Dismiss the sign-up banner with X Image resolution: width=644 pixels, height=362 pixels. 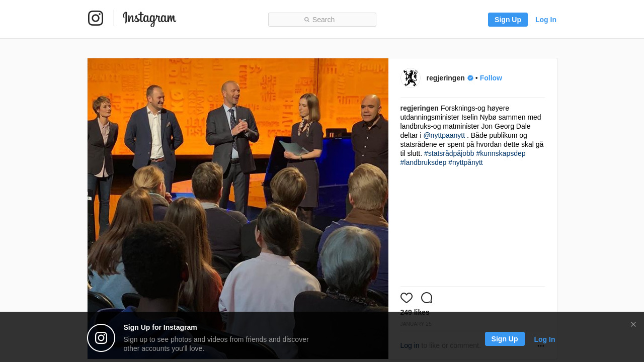tap(633, 324)
